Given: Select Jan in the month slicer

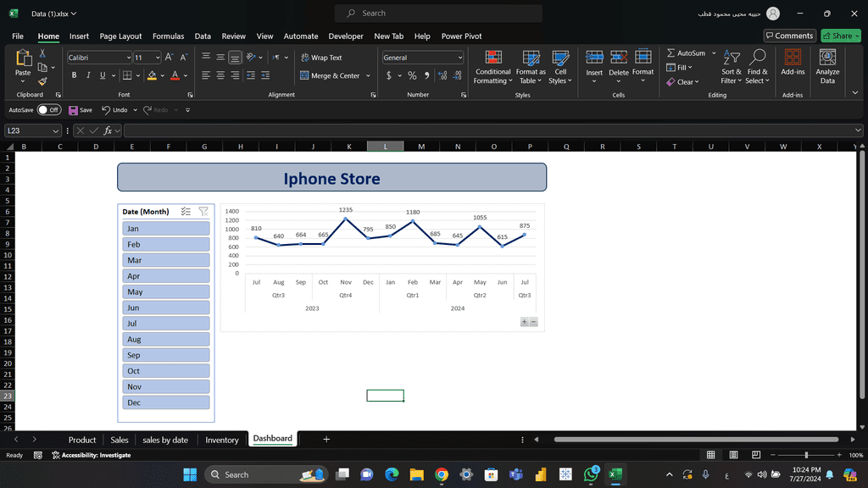Looking at the screenshot, I should point(166,229).
